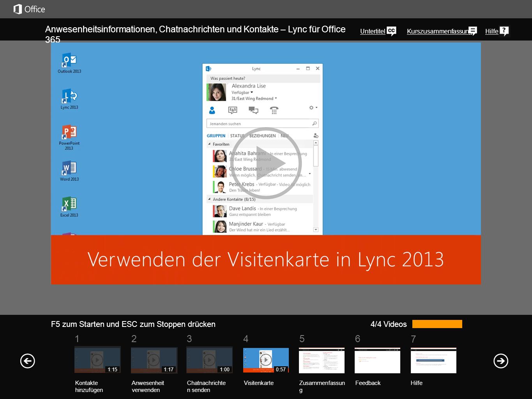Open the Untertitel link
The image size is (532, 399).
tap(373, 32)
